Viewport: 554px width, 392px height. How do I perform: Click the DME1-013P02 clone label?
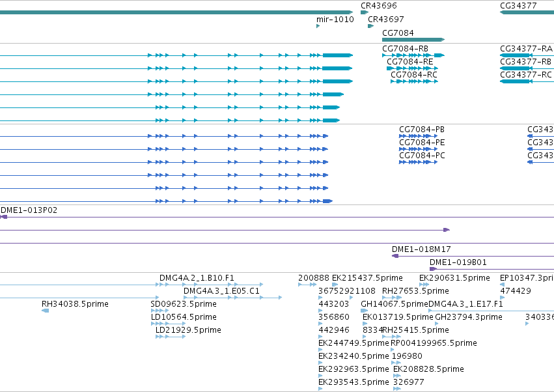[x=29, y=210]
